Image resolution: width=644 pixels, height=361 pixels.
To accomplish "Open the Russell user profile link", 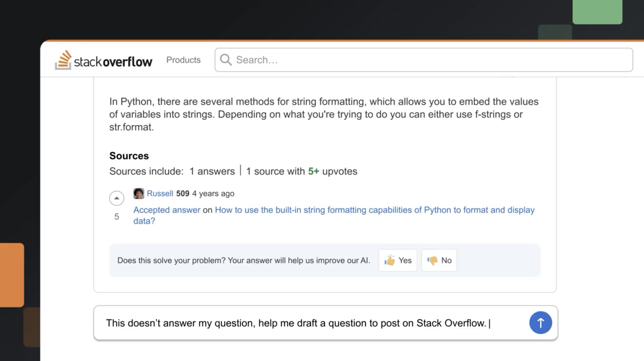I will click(160, 193).
